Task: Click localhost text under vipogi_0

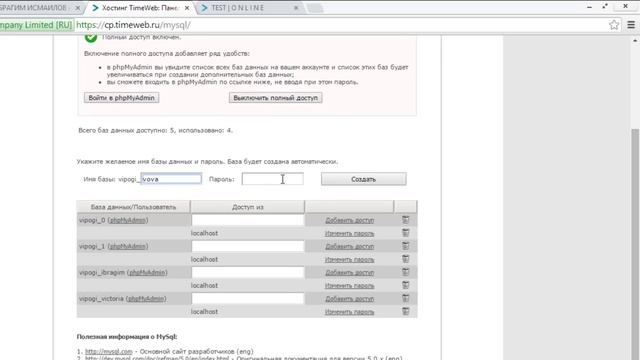Action: [204, 233]
